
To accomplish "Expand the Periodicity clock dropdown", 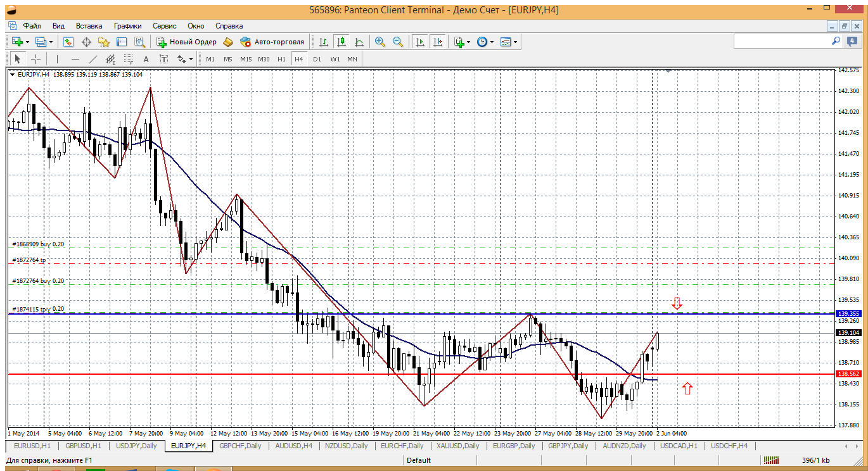I will (492, 42).
